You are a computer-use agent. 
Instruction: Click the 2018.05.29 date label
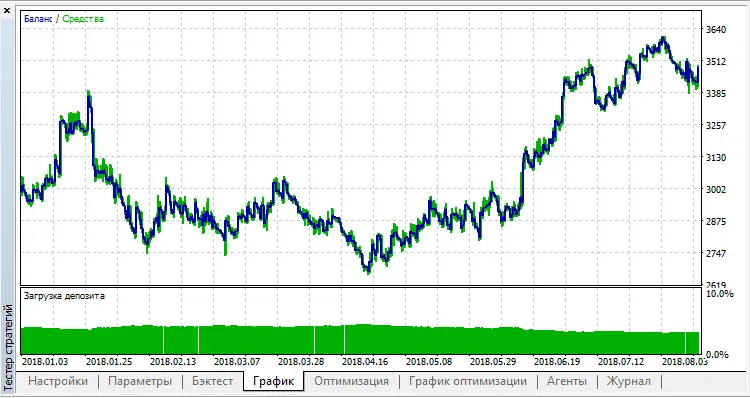pos(493,361)
